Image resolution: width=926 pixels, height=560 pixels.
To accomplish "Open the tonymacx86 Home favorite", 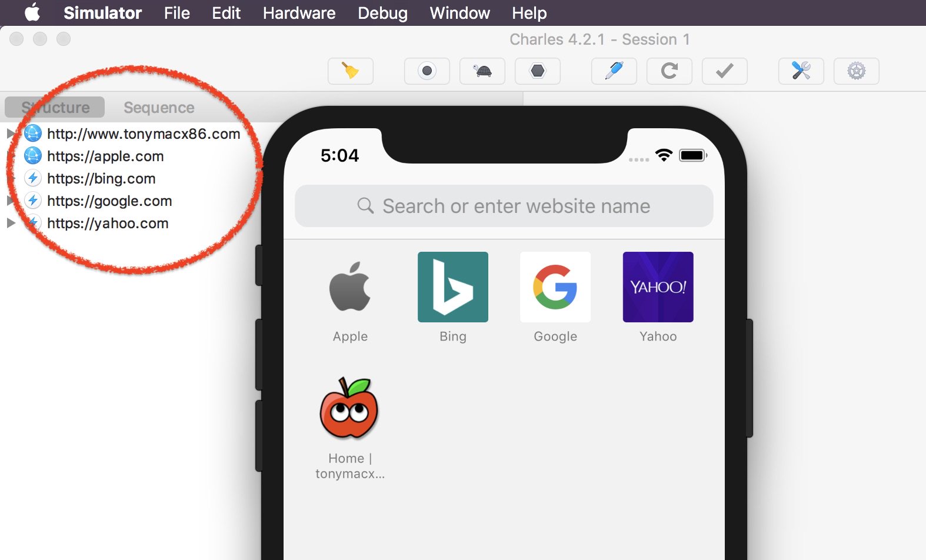I will (350, 428).
